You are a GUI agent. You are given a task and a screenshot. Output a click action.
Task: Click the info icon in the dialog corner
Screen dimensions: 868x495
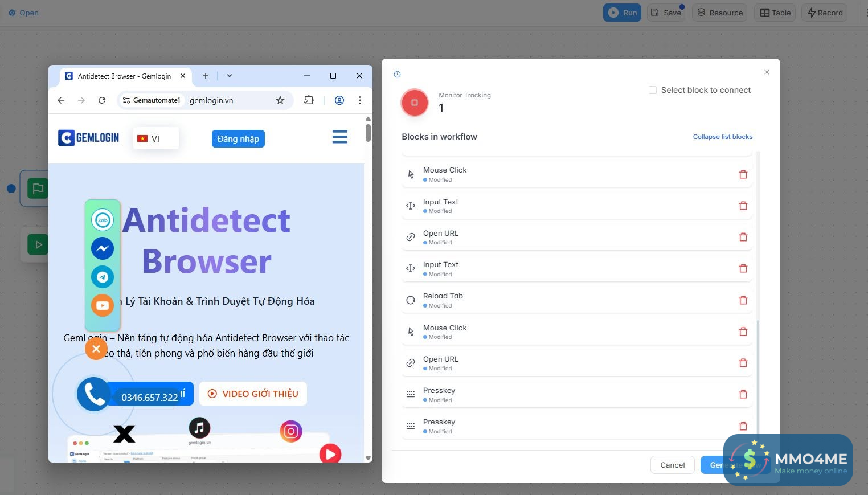point(398,74)
